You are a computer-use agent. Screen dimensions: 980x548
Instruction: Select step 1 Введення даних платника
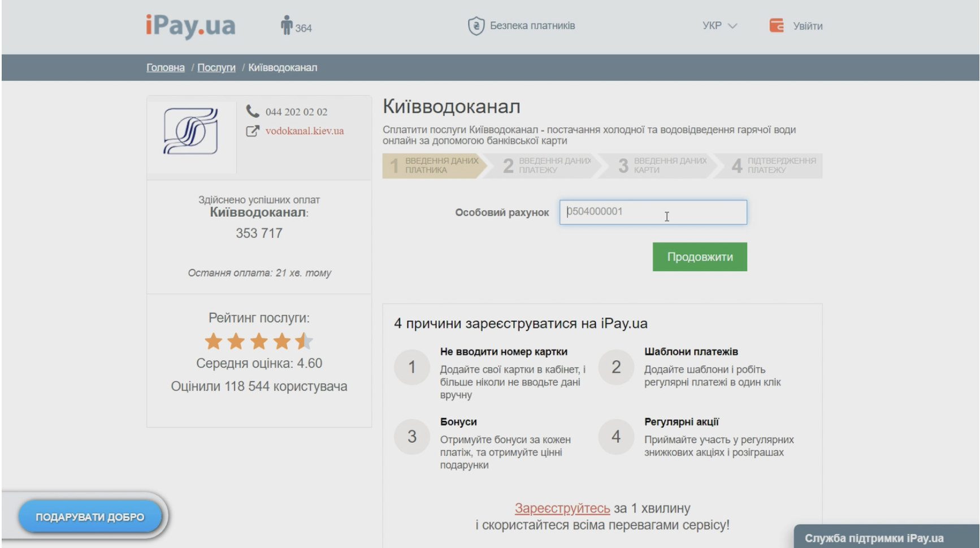coord(433,166)
